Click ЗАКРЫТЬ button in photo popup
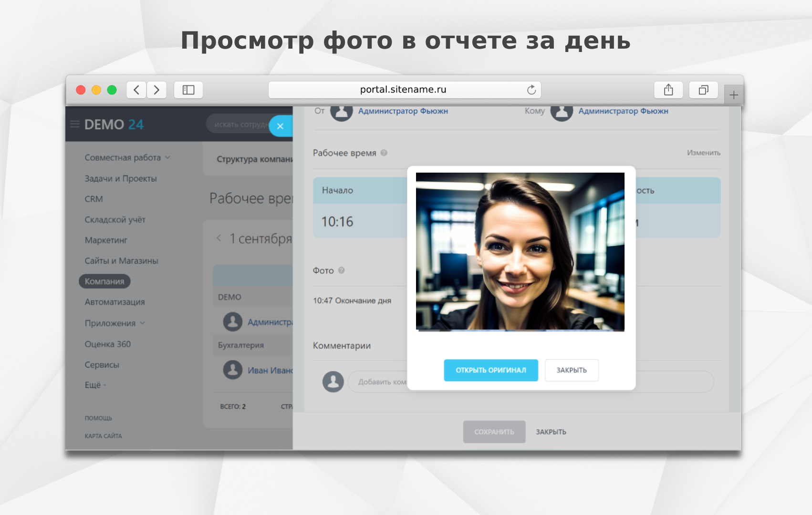Screen dimensions: 812x515 pos(572,370)
